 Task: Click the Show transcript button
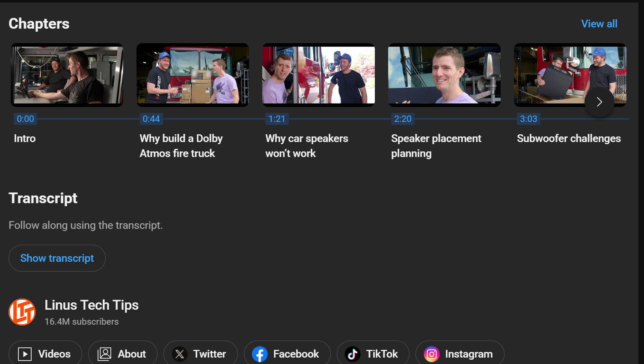pos(57,258)
